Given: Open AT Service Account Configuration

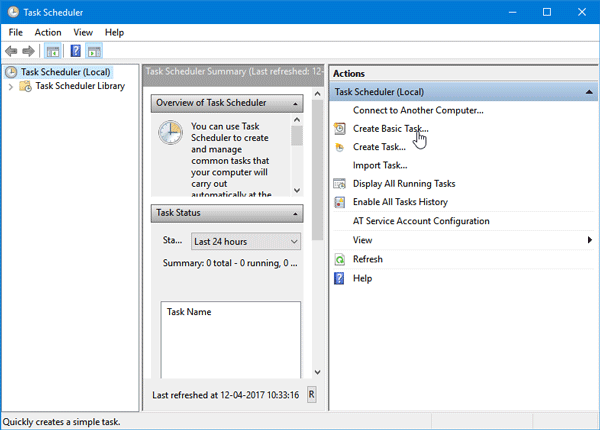Looking at the screenshot, I should [421, 221].
